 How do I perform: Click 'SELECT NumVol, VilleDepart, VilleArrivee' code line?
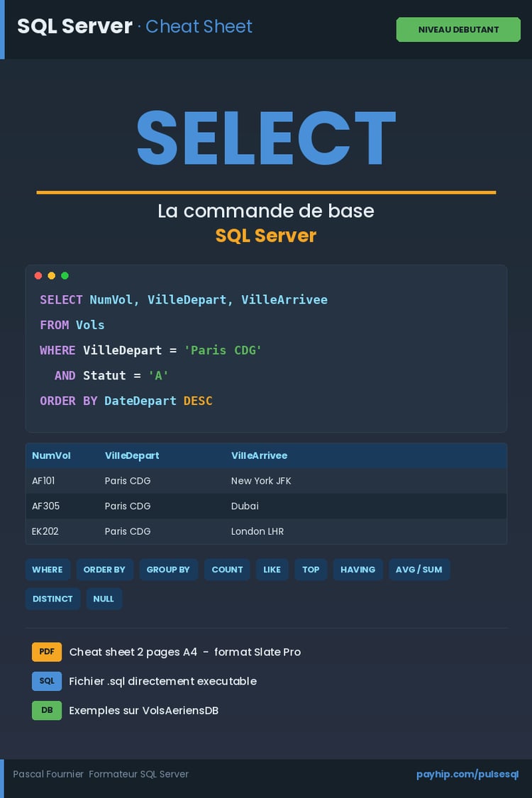point(184,300)
